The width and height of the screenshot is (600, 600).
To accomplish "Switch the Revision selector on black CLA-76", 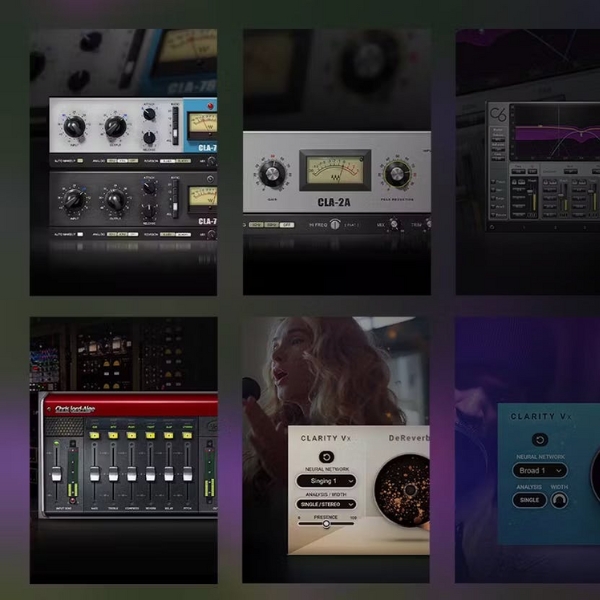I will pos(175,234).
